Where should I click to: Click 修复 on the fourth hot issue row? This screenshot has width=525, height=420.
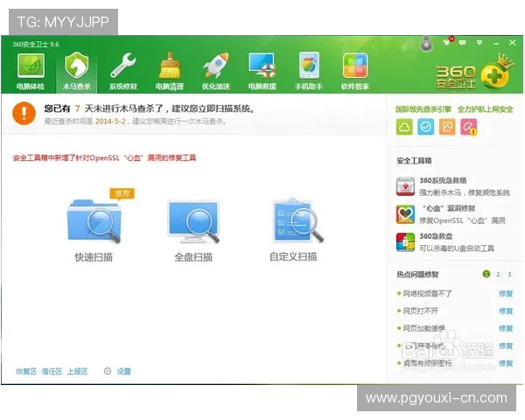pyautogui.click(x=506, y=346)
